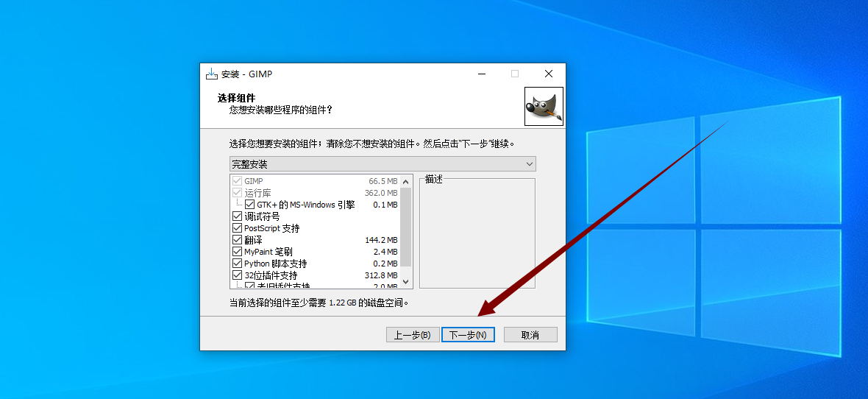Click the 选择组件 heading text
The image size is (868, 399).
[236, 98]
